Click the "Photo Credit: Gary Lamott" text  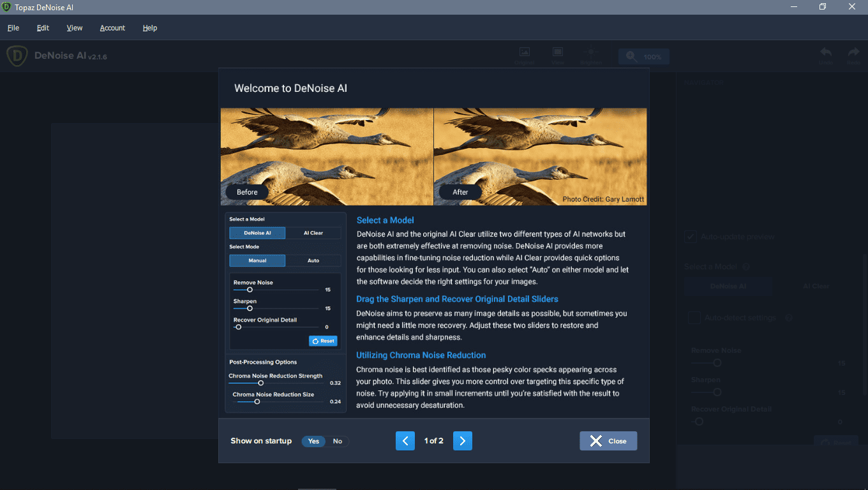tap(603, 200)
